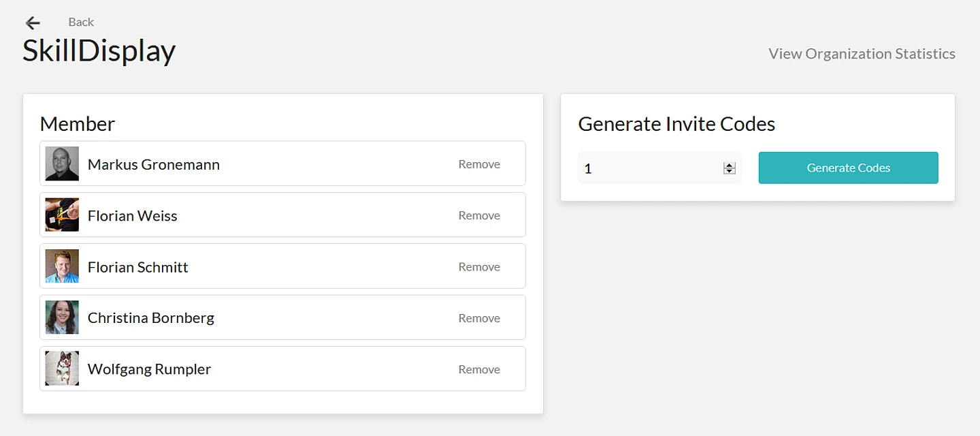Remove Christina Bornberg from member list
This screenshot has height=436, width=980.
479,318
